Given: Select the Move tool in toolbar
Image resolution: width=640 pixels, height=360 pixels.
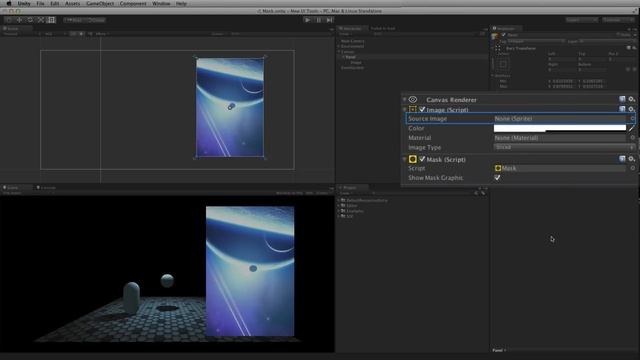Looking at the screenshot, I should click(19, 20).
